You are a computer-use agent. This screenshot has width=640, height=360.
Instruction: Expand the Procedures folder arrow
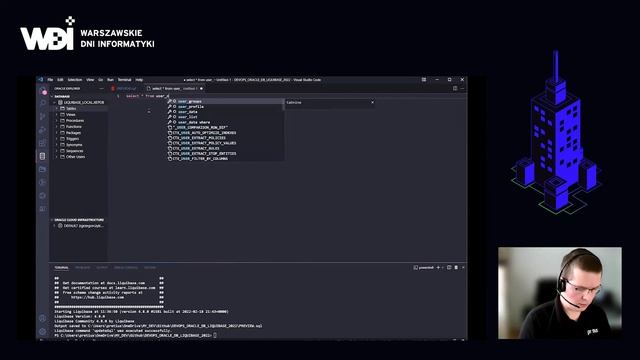point(57,121)
